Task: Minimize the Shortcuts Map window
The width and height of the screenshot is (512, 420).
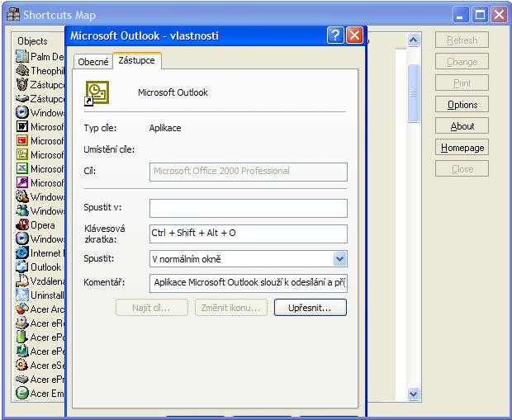Action: click(461, 15)
